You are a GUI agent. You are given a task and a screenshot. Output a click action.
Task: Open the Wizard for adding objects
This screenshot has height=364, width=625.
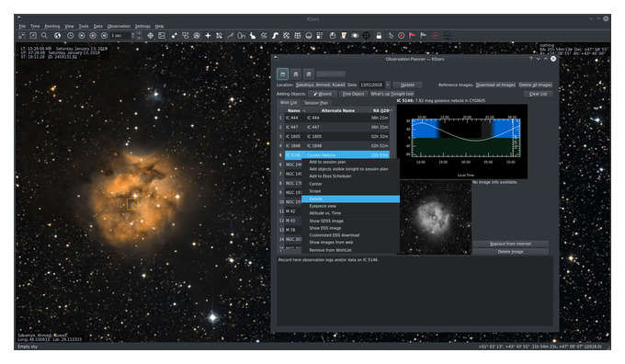(322, 94)
